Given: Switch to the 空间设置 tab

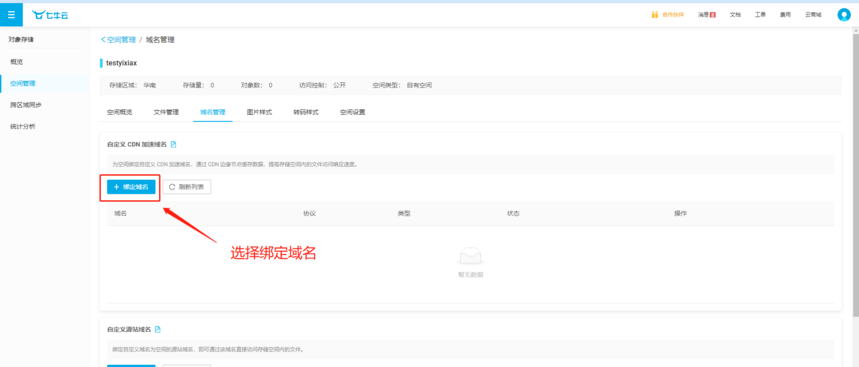Looking at the screenshot, I should pos(352,112).
